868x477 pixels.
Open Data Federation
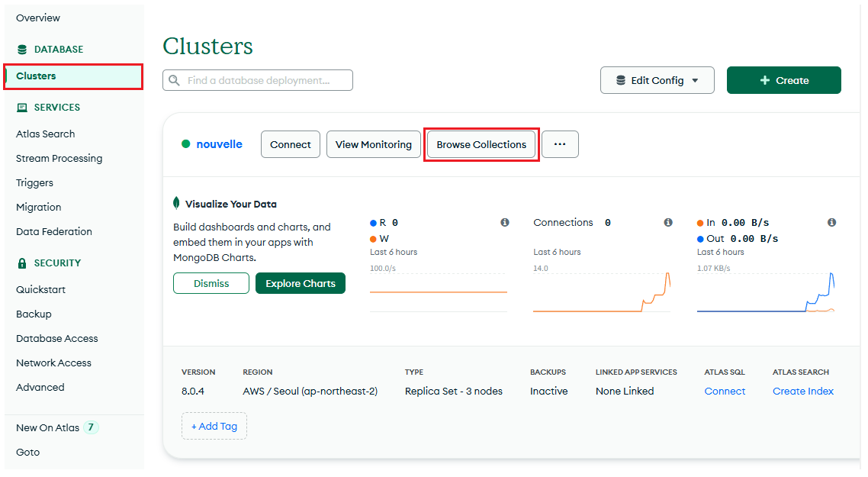pos(54,231)
